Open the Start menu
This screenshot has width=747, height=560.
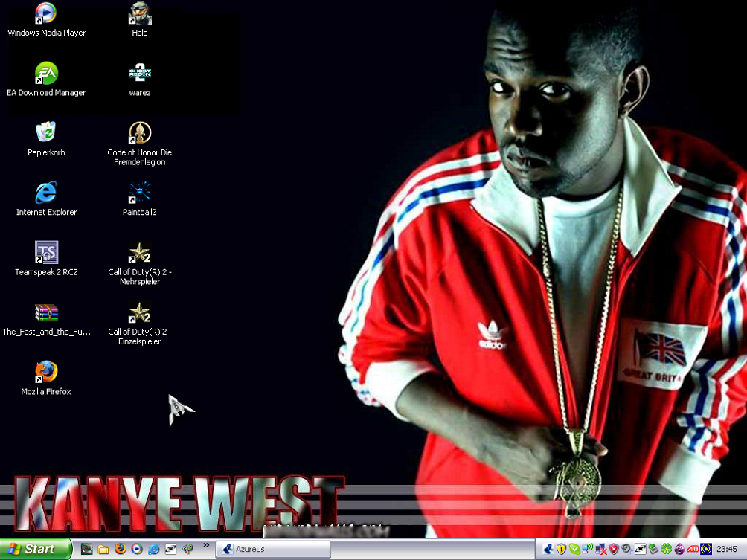tap(36, 549)
